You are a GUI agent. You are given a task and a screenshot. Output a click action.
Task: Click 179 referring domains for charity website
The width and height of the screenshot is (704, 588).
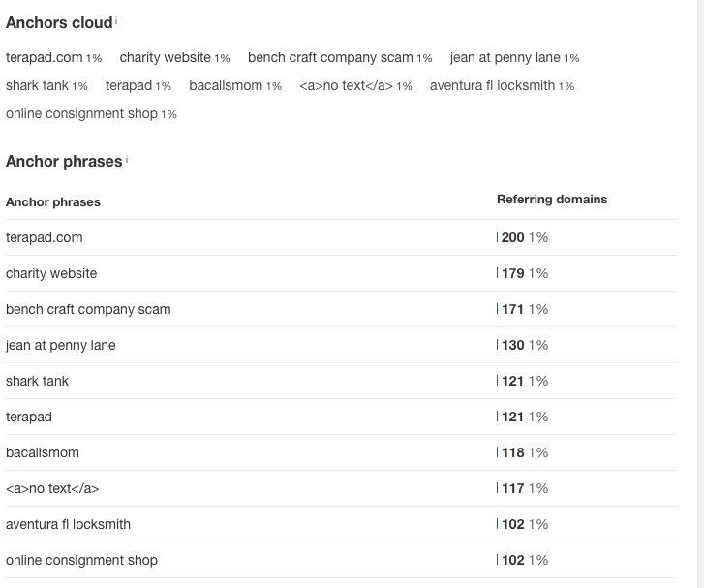[x=512, y=273]
